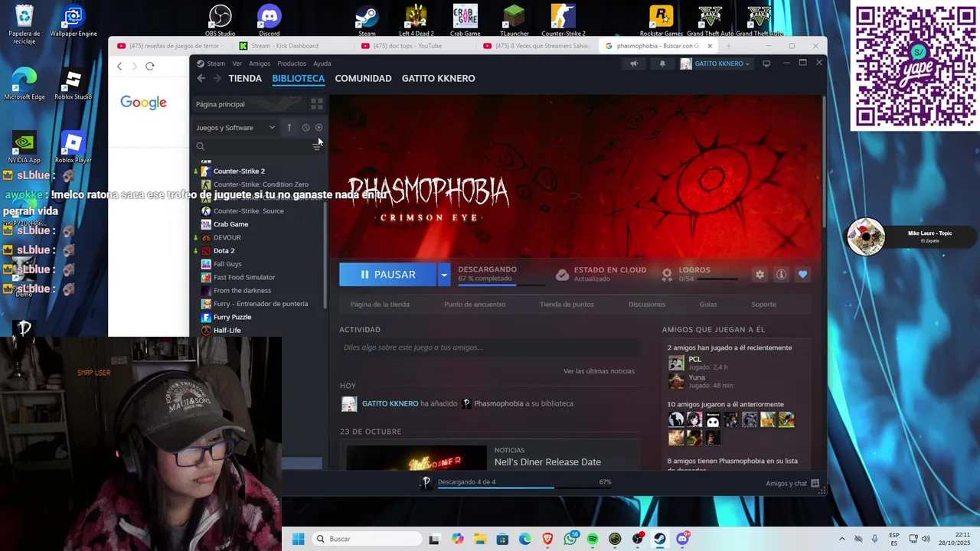The height and width of the screenshot is (551, 980).
Task: Reload page in background browser
Action: click(x=150, y=67)
